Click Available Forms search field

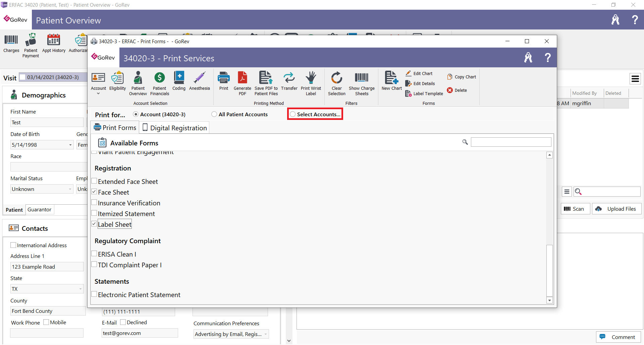(x=511, y=142)
